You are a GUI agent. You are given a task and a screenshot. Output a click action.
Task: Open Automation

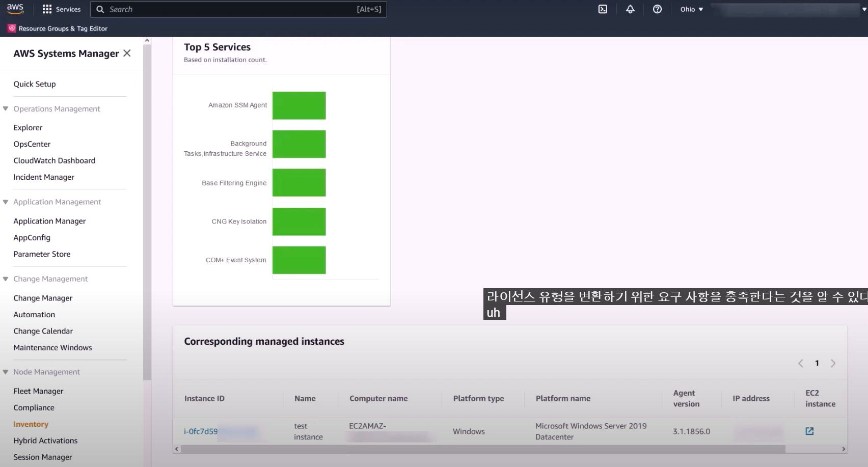[x=34, y=315]
